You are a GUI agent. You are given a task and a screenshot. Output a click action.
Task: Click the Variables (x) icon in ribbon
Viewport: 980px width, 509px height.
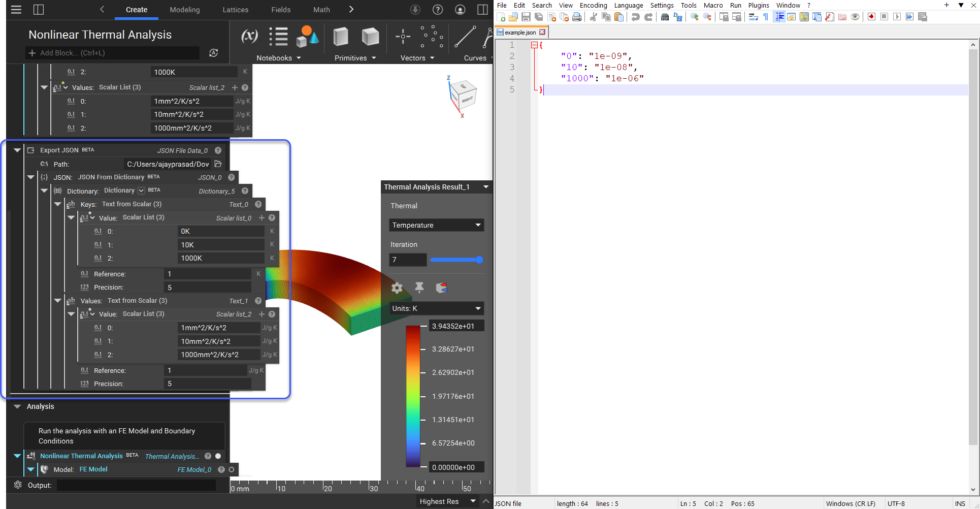[249, 37]
